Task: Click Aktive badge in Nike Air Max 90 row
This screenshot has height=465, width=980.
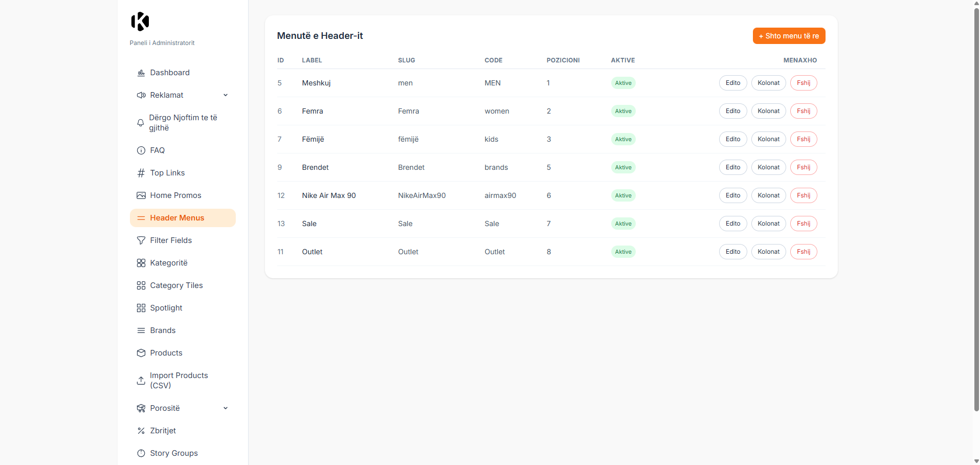Action: click(x=623, y=195)
